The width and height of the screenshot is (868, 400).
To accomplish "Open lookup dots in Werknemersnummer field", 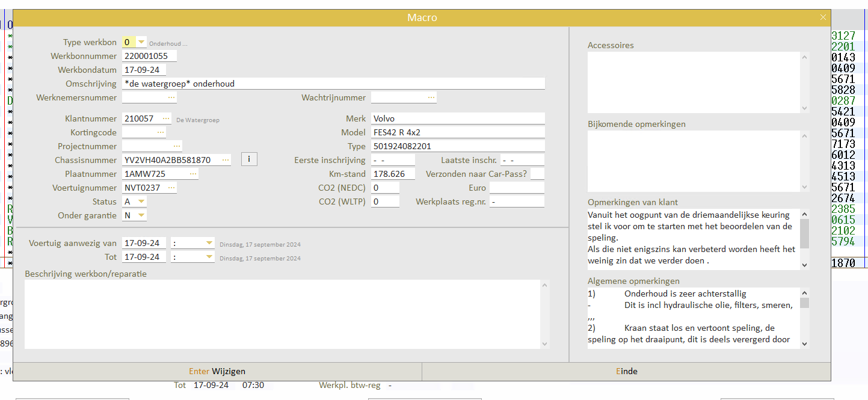I will tap(171, 97).
